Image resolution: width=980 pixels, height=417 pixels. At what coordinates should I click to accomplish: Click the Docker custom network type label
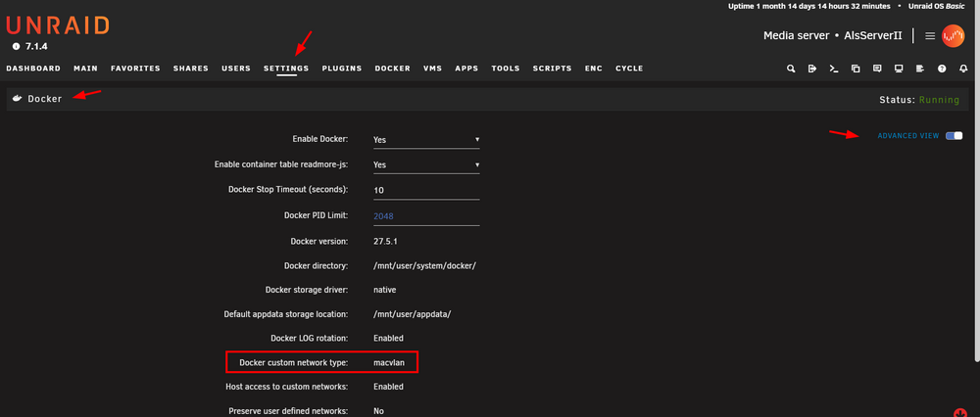click(x=294, y=363)
